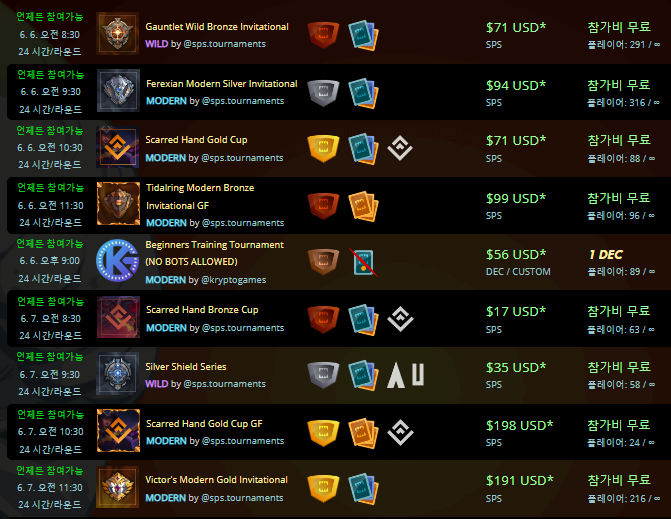Open the Gauntlet Wild Bronze Invitational skull thumbnail
Image resolution: width=671 pixels, height=519 pixels.
point(118,33)
